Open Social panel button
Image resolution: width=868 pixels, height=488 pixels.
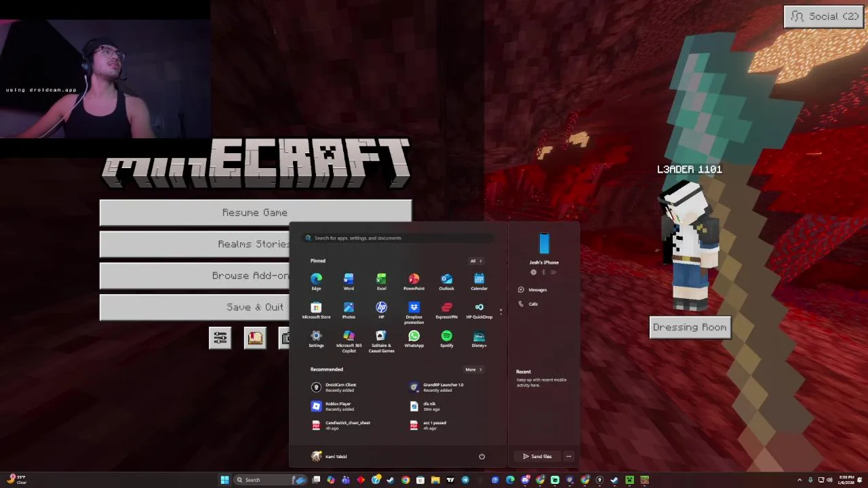825,16
